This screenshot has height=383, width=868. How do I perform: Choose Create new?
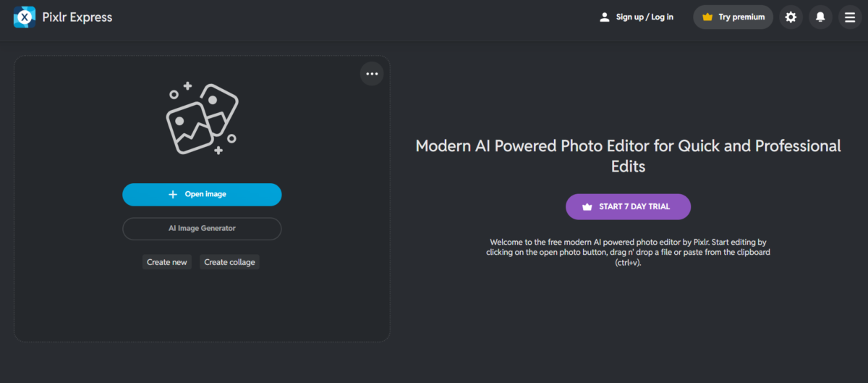coord(167,262)
